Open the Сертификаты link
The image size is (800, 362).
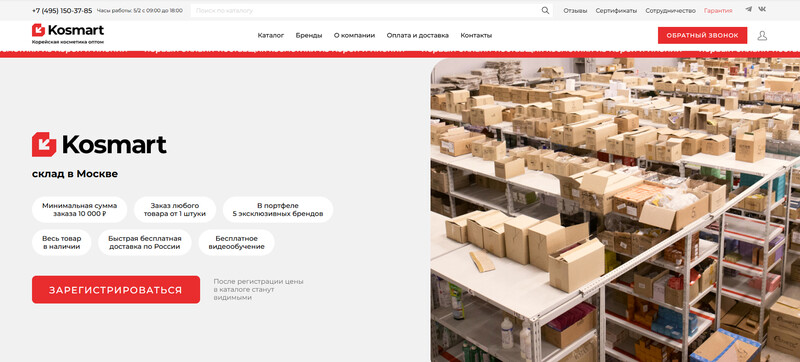pos(616,10)
